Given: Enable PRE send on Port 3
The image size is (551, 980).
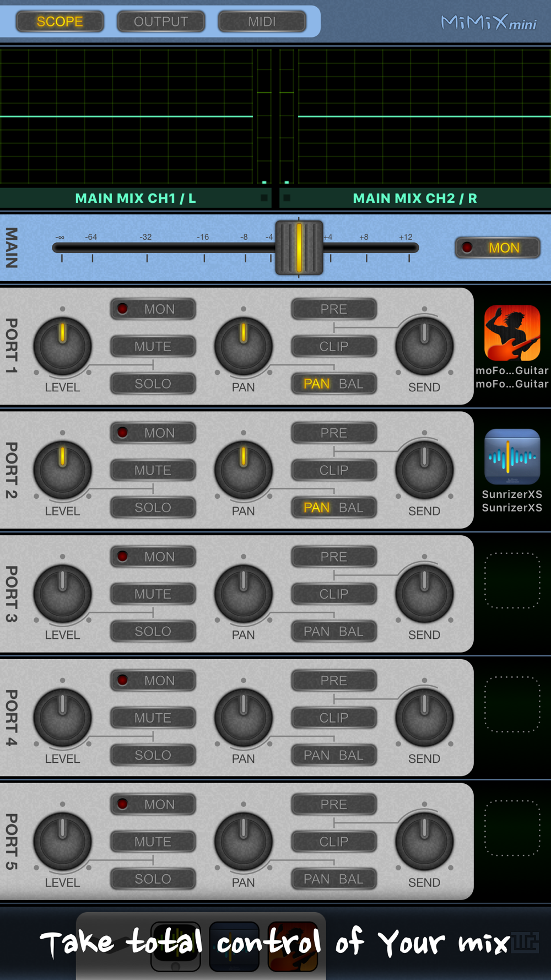Looking at the screenshot, I should [x=334, y=557].
